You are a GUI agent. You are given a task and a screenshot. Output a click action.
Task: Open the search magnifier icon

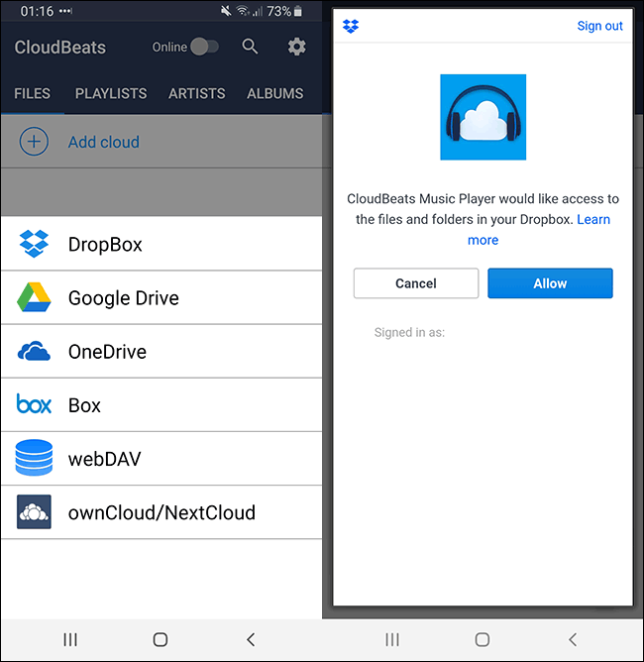pyautogui.click(x=250, y=47)
